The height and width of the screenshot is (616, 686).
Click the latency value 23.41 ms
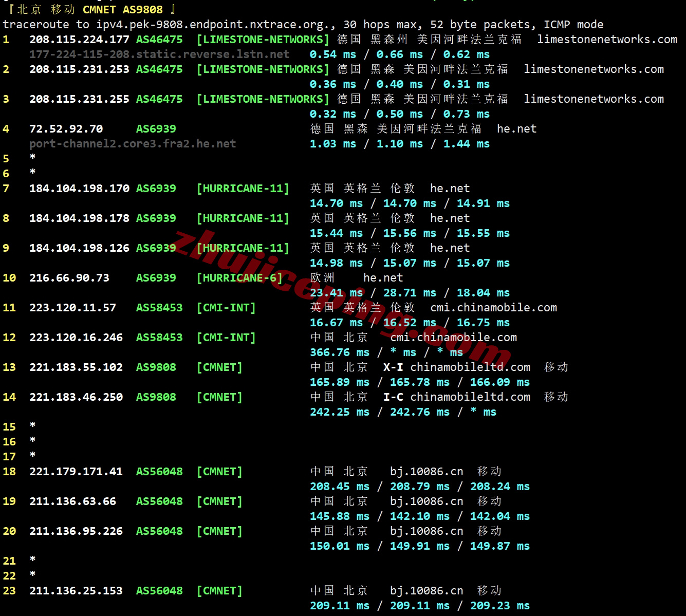click(x=337, y=293)
